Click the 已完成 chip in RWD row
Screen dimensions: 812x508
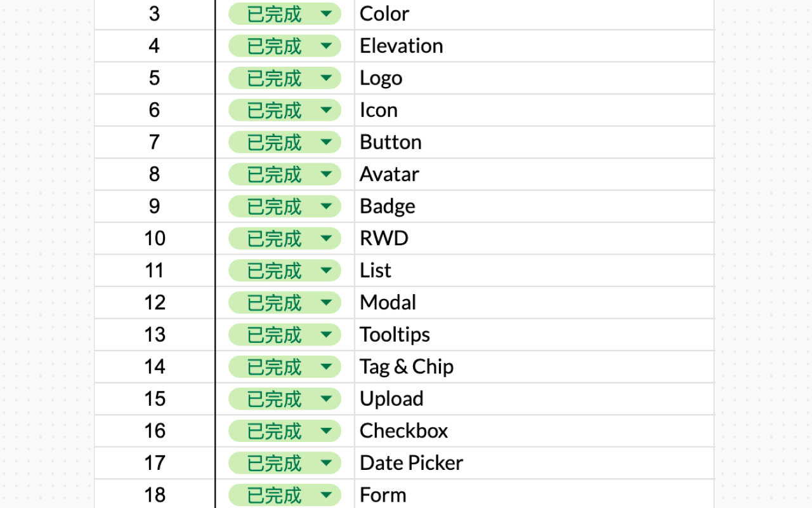coord(285,238)
